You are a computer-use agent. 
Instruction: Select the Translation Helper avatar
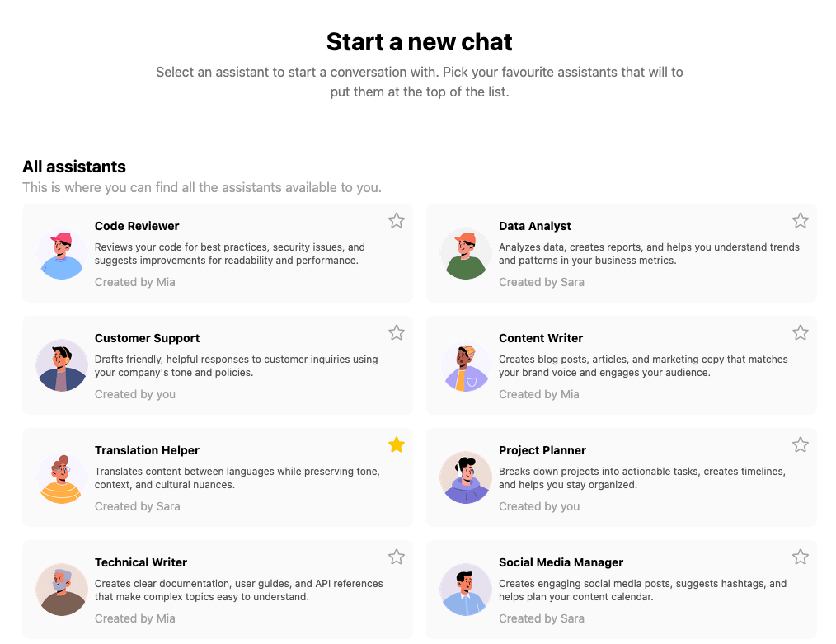(x=62, y=478)
